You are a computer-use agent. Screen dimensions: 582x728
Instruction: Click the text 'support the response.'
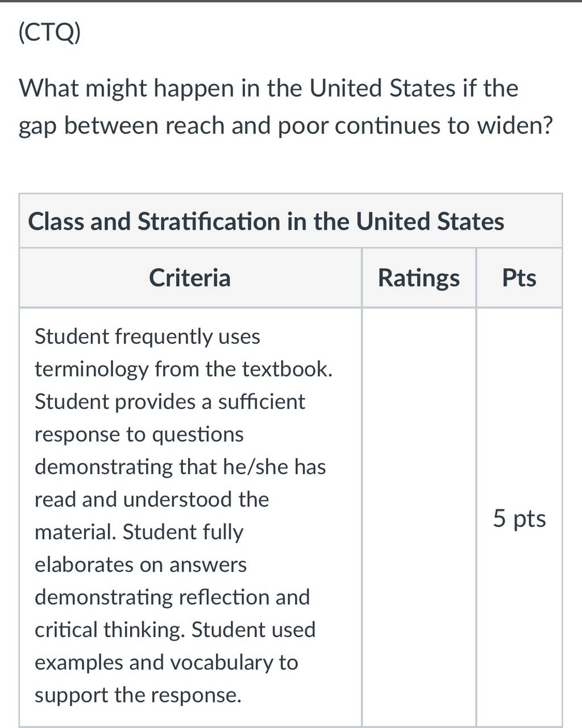click(x=138, y=695)
